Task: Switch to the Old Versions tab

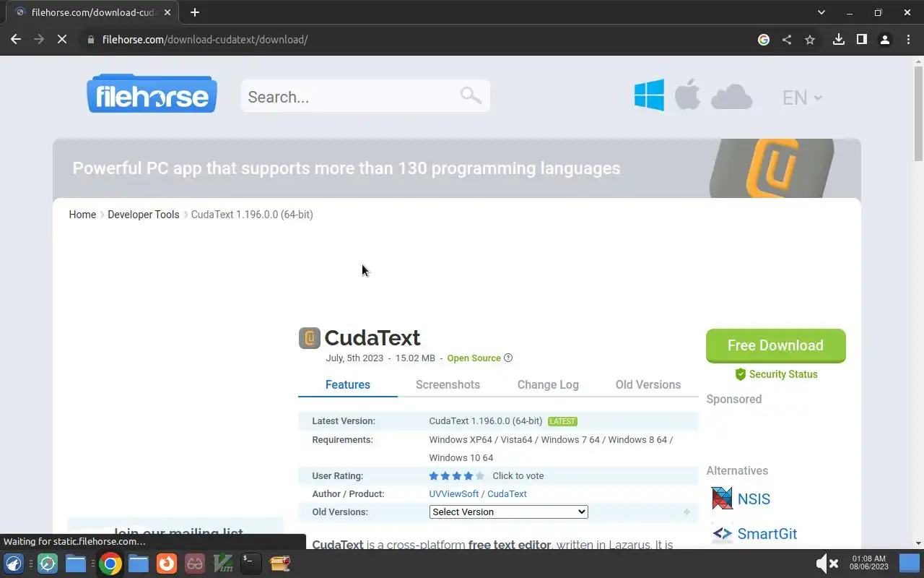Action: click(648, 384)
